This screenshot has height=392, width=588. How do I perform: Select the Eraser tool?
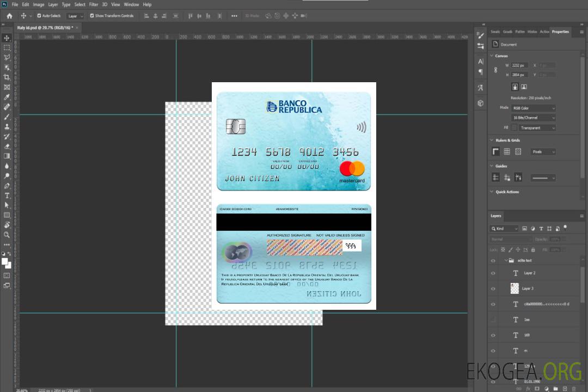[x=7, y=146]
